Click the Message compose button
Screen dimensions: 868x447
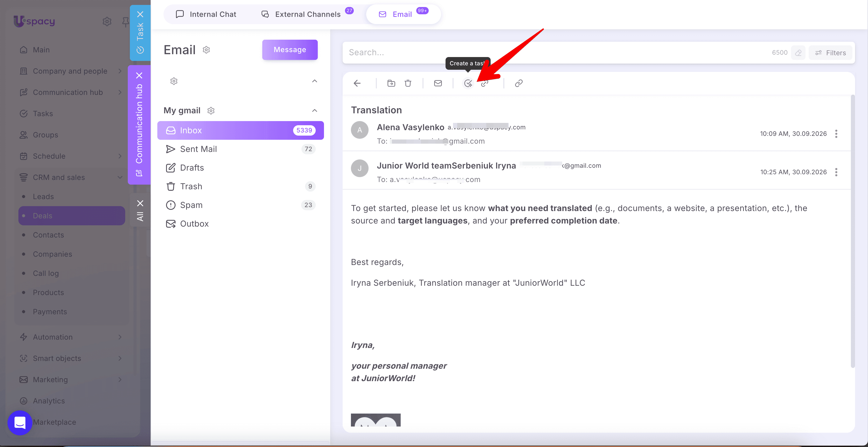point(290,50)
